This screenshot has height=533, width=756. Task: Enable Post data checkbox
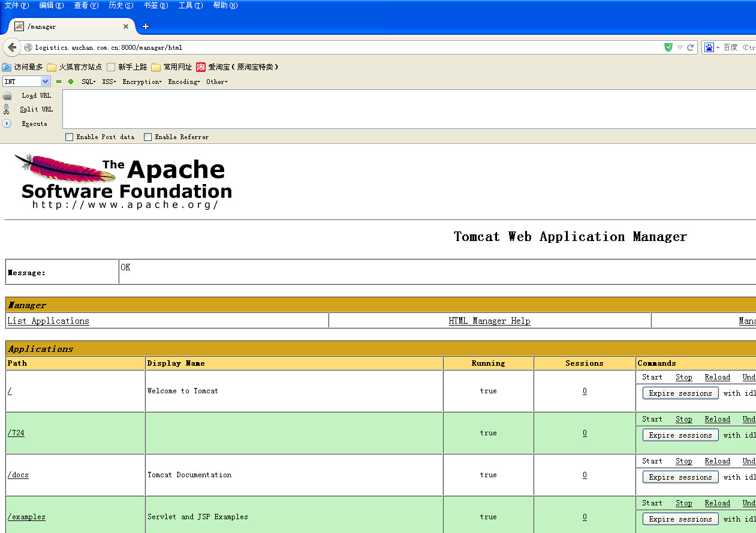pyautogui.click(x=70, y=137)
